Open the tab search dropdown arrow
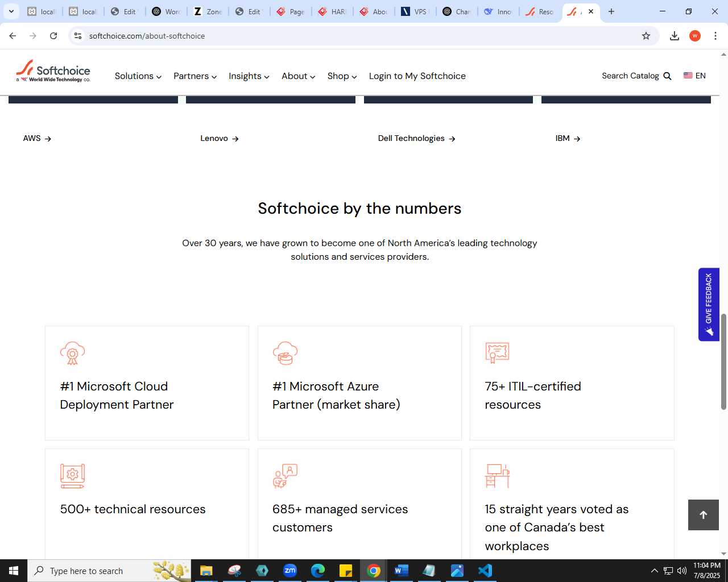This screenshot has width=728, height=582. pos(11,11)
